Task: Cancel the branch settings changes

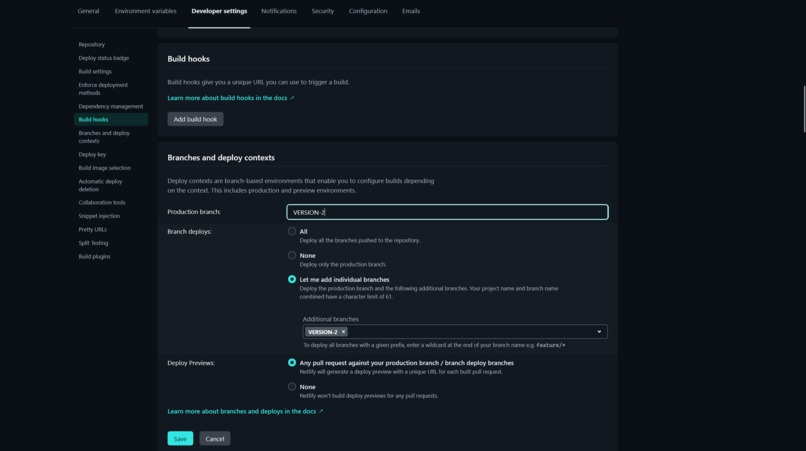Action: (215, 439)
